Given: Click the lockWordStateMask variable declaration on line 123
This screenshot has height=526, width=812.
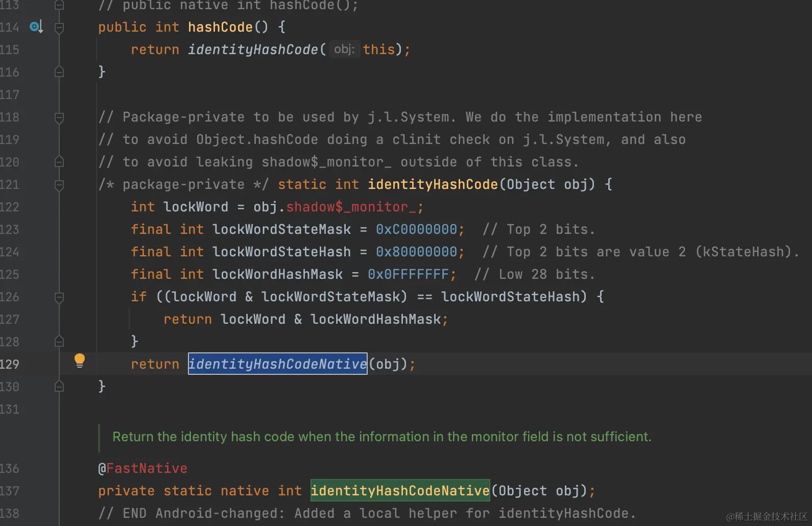Looking at the screenshot, I should [282, 229].
